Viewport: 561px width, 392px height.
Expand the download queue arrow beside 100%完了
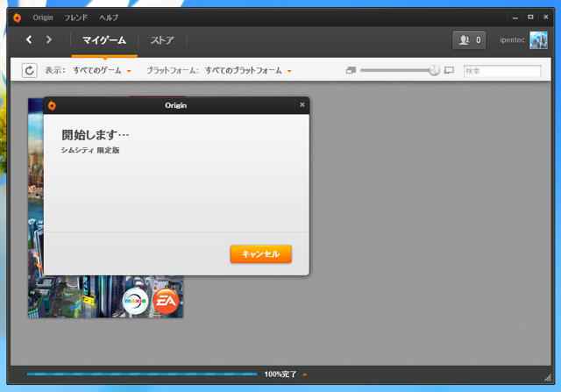305,374
